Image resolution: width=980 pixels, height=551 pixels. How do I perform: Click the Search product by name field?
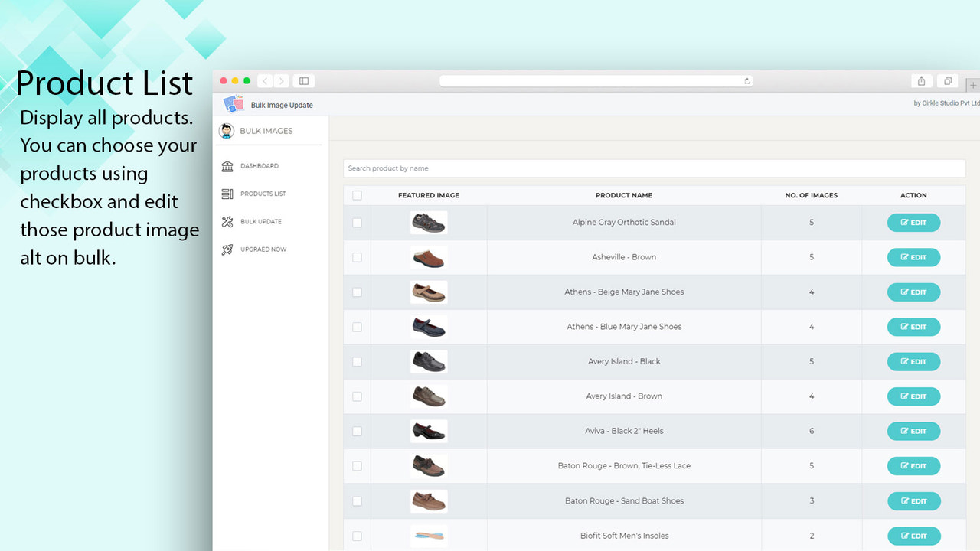[655, 168]
